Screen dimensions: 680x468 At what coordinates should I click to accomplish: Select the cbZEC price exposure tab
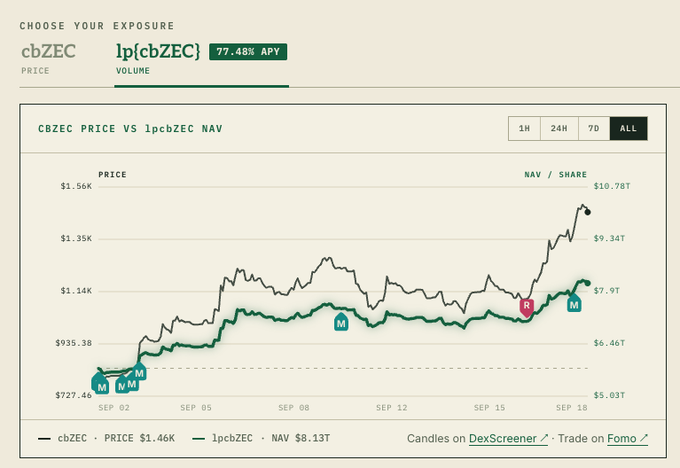coord(48,59)
